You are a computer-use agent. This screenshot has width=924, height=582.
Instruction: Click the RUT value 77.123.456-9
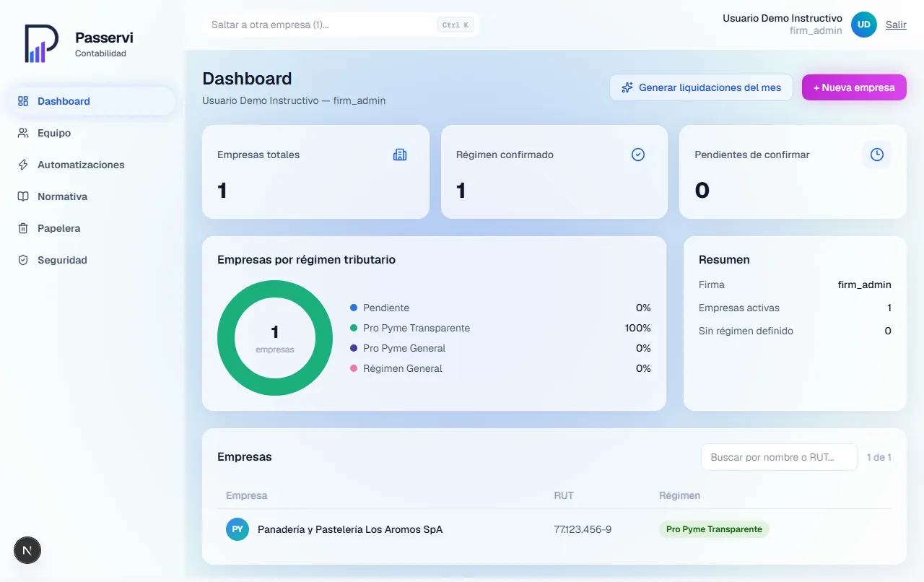pyautogui.click(x=583, y=529)
